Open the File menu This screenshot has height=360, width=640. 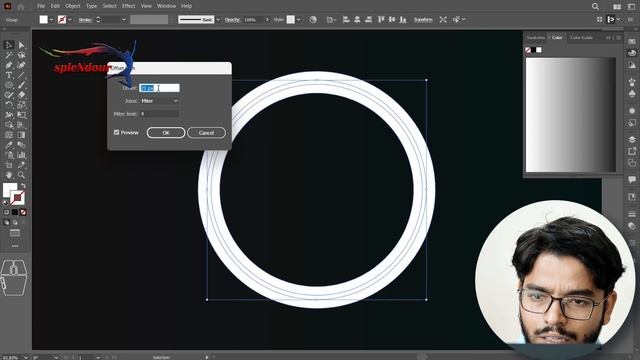(41, 6)
